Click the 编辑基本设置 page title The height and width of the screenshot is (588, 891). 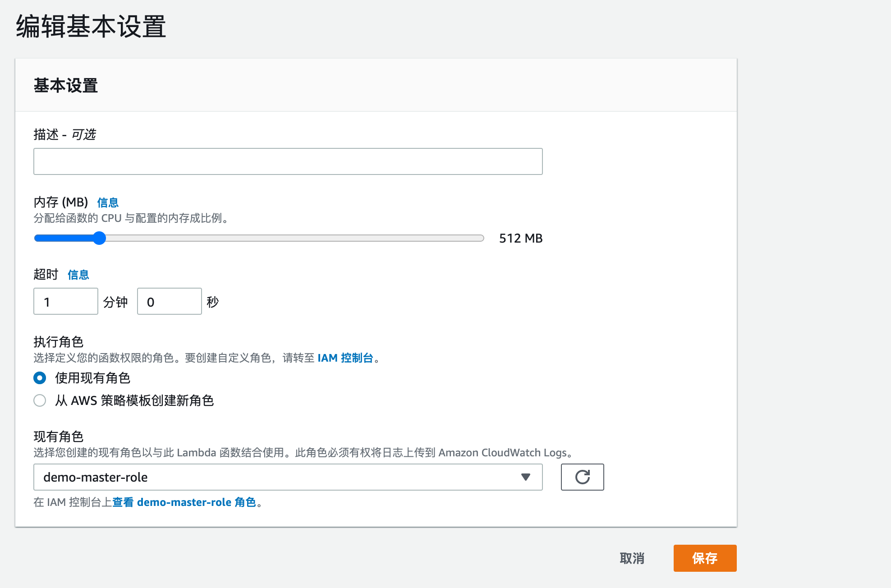(x=91, y=26)
